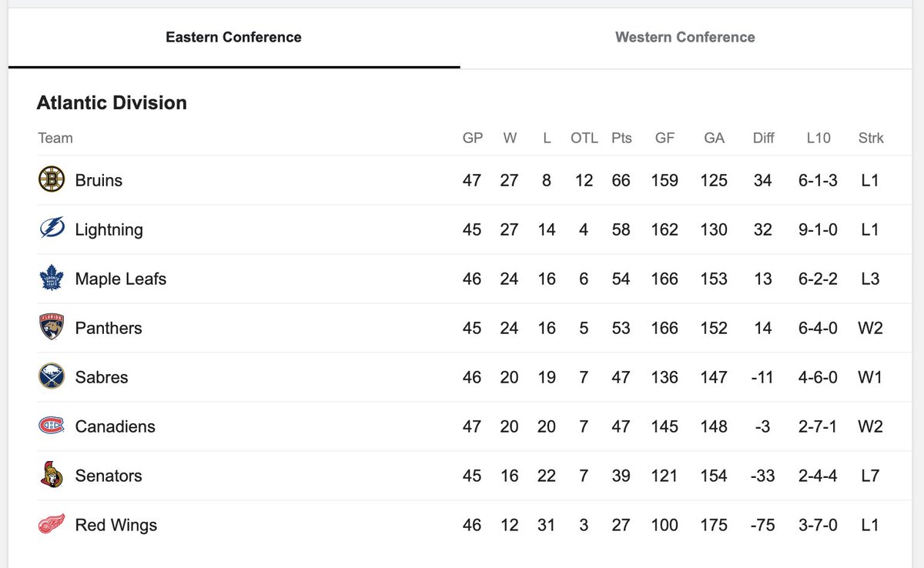Click the Ottawa Senators logo
924x568 pixels.
tap(52, 476)
